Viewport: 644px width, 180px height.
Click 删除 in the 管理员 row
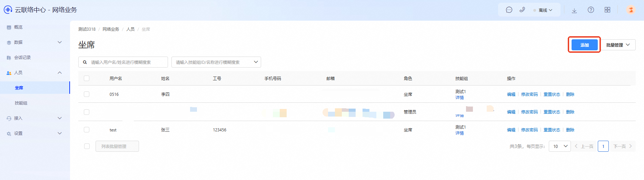tap(570, 112)
